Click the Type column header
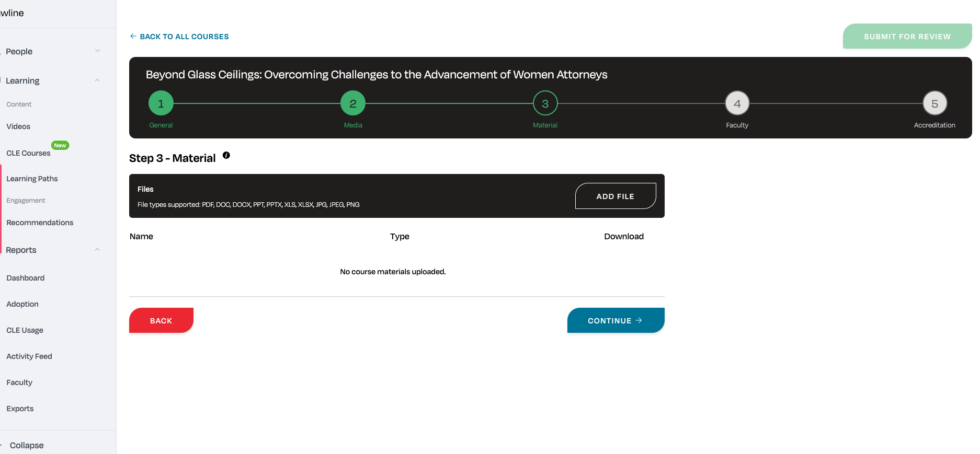980x454 pixels. [400, 236]
